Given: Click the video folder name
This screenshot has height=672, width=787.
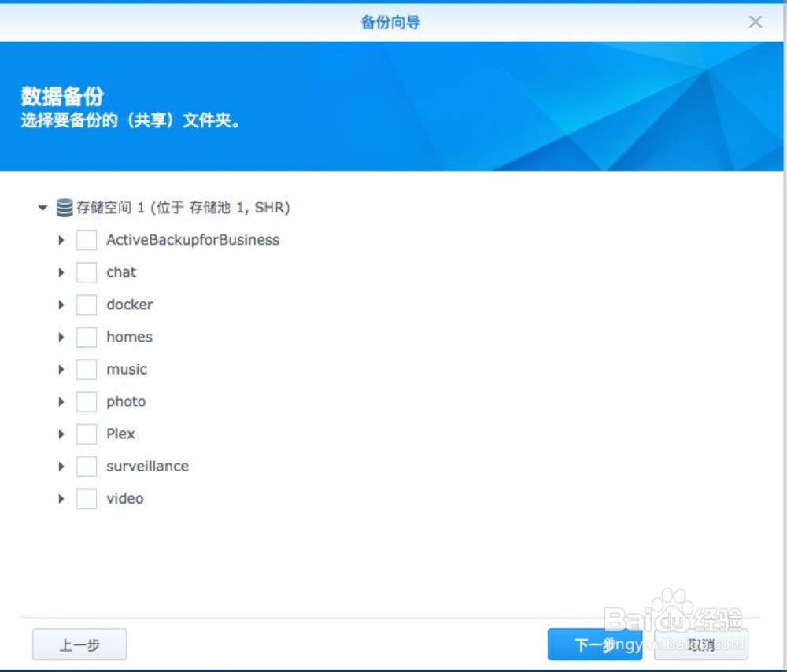Looking at the screenshot, I should (x=125, y=498).
